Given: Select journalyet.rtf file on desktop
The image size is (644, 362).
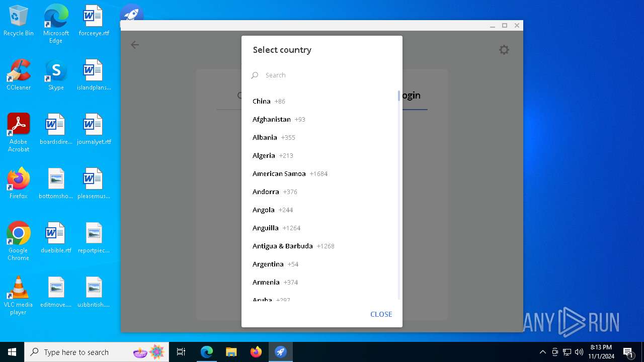Looking at the screenshot, I should coord(94,129).
